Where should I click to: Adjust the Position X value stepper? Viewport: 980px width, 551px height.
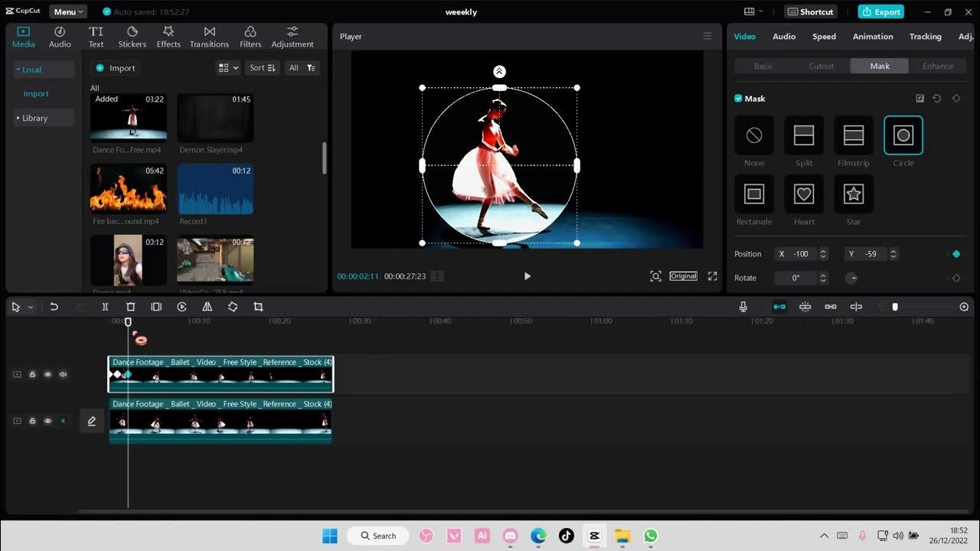pyautogui.click(x=823, y=254)
